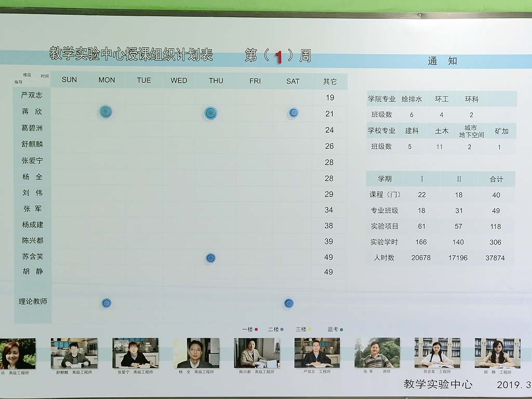The width and height of the screenshot is (532, 399).
Task: Click the blue magnet in 蒋欣's MON cell
Action: pos(105,112)
